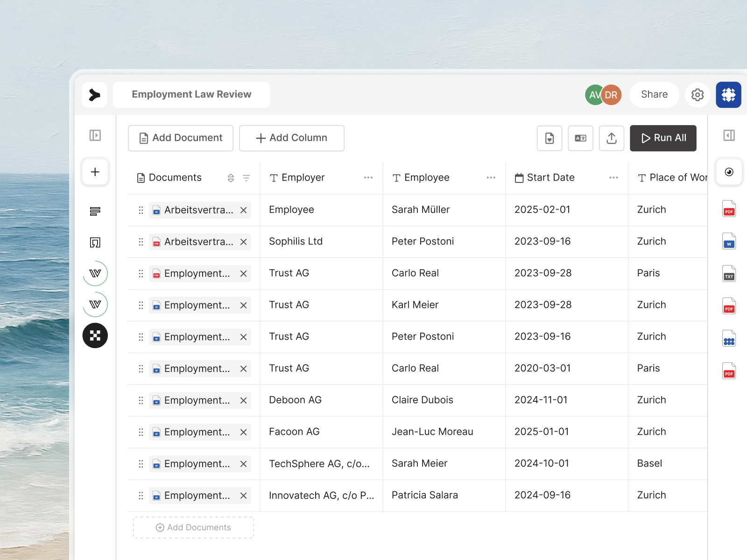The image size is (747, 560).
Task: Click drag handle of Sarah Müller row
Action: click(x=141, y=210)
